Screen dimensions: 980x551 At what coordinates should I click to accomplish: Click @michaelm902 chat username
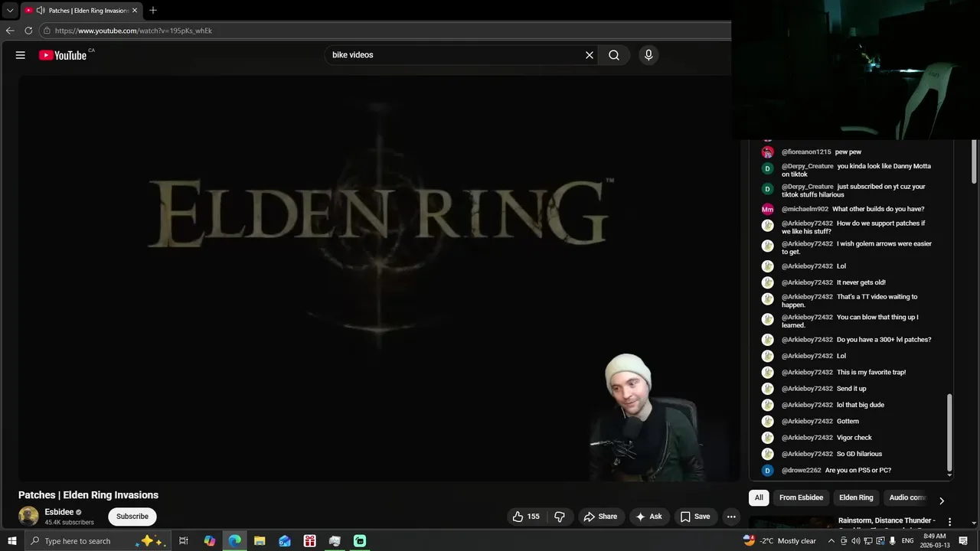[805, 209]
